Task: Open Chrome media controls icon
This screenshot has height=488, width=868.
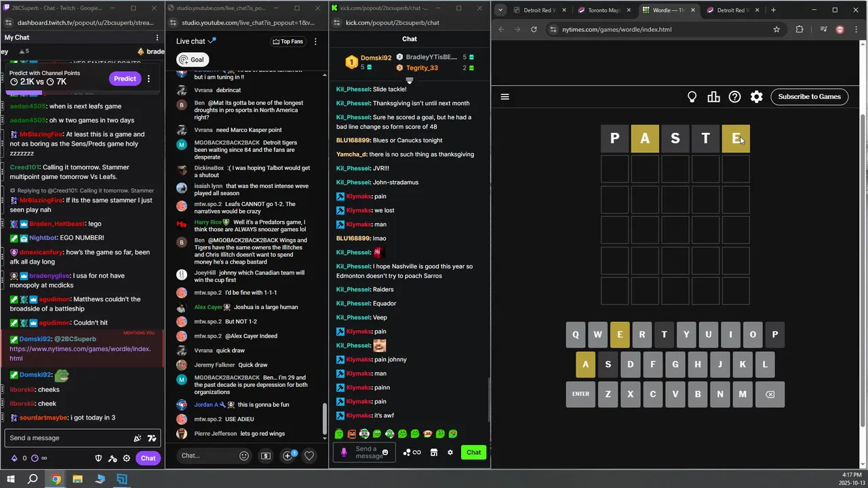Action: pyautogui.click(x=823, y=29)
